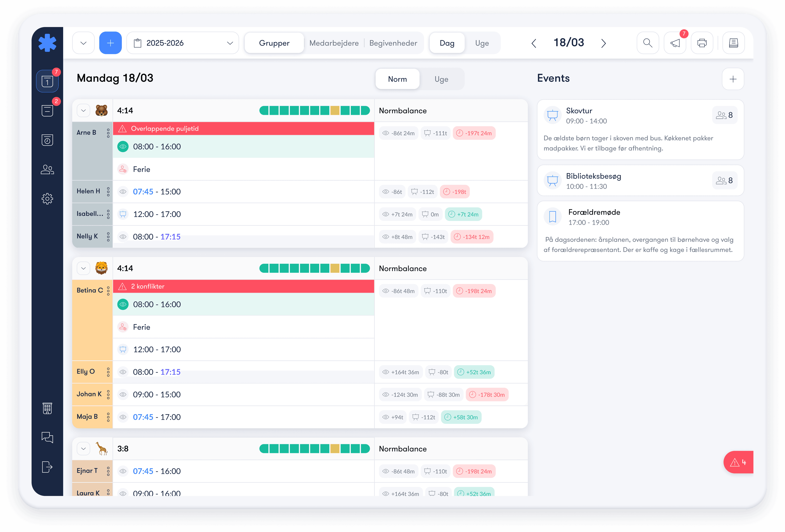Click the printer icon
785x532 pixels.
[702, 43]
